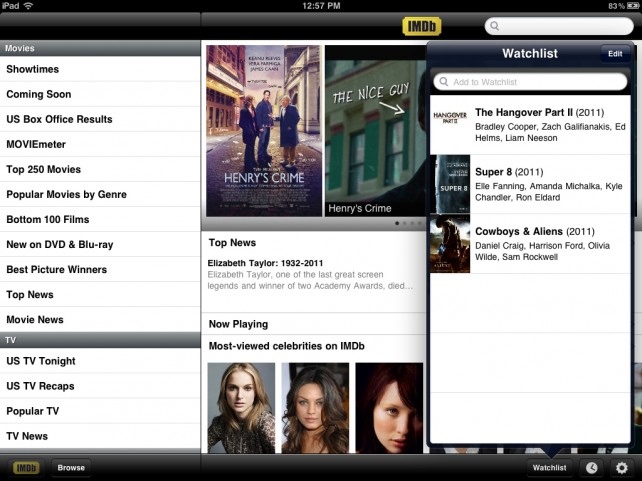Tap the Watchlist popover title

(530, 53)
